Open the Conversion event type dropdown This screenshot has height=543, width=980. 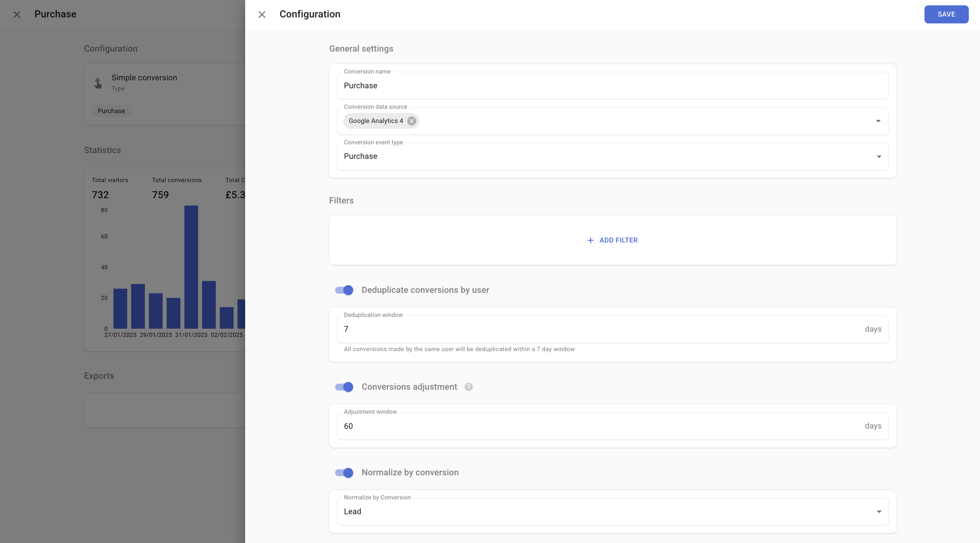pyautogui.click(x=879, y=156)
